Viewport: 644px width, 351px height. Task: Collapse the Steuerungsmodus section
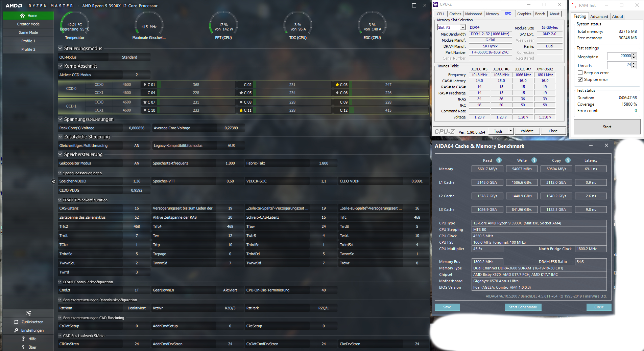(60, 48)
